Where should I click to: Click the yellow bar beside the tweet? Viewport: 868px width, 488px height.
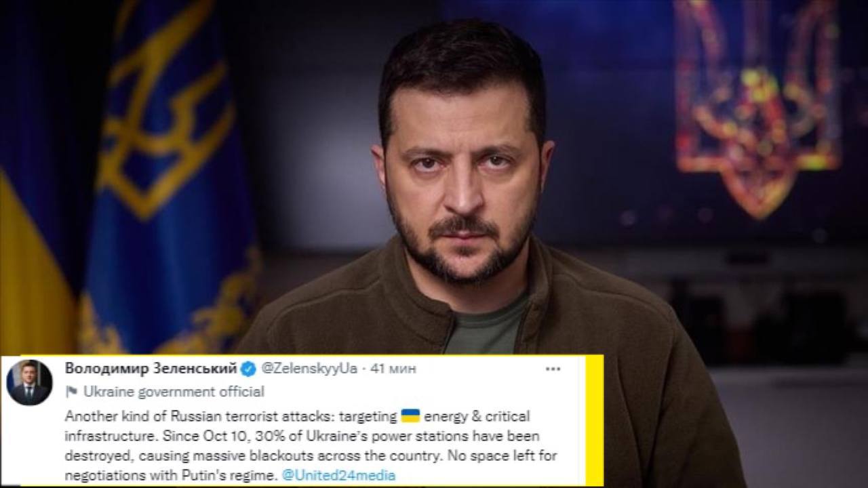coord(595,420)
